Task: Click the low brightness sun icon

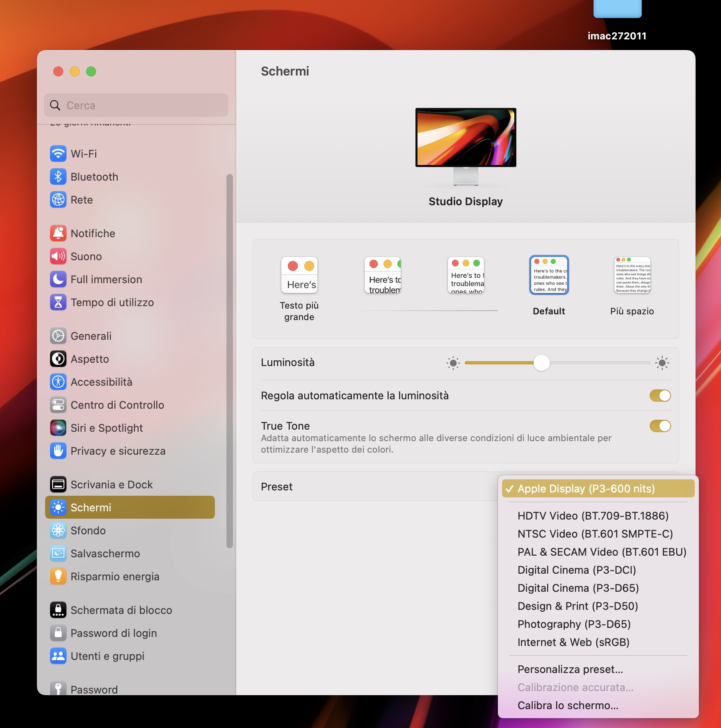Action: [453, 363]
